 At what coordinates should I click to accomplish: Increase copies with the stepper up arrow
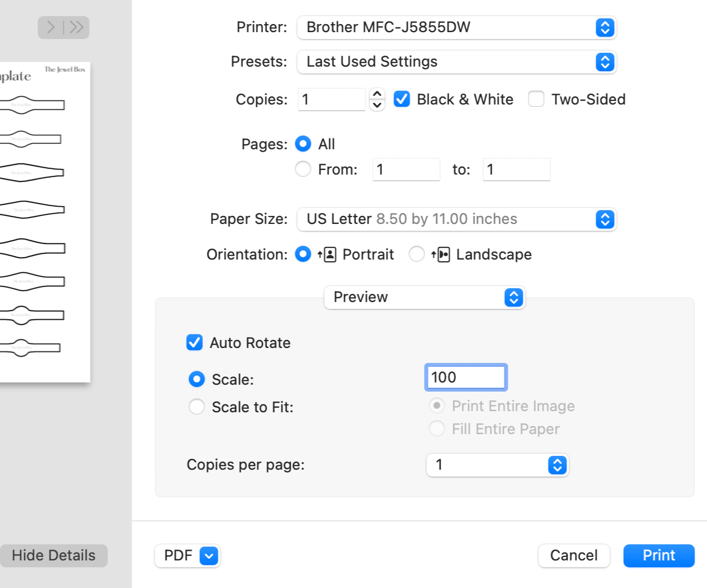point(377,94)
